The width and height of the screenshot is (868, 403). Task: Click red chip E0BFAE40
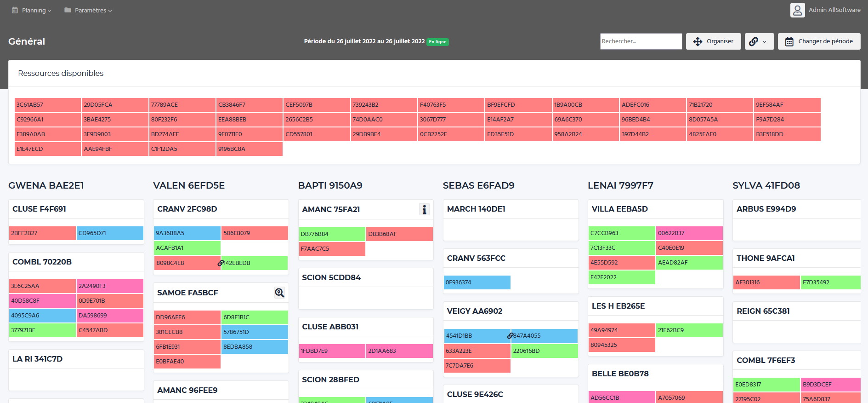click(x=187, y=362)
